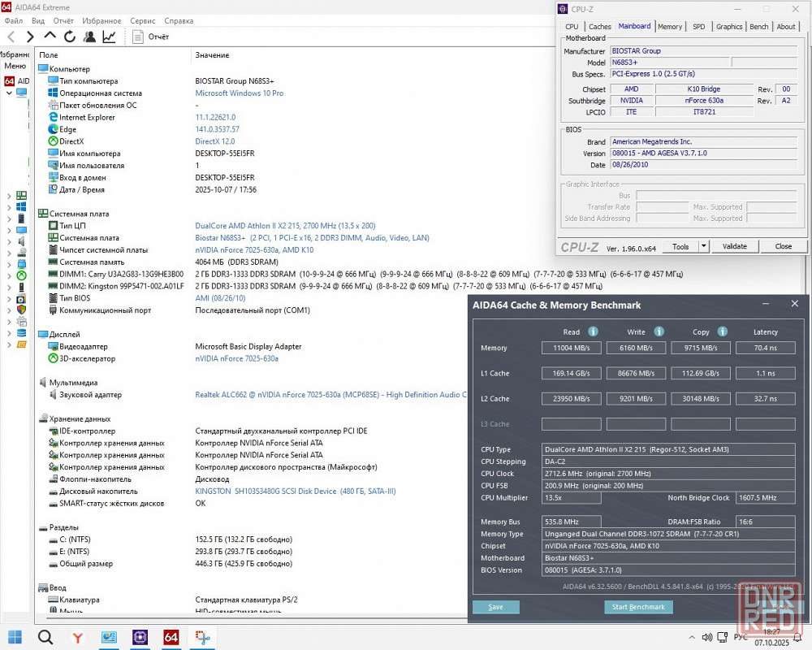
Task: Open the users icon in AIDA64 toolbar
Action: pyautogui.click(x=89, y=37)
